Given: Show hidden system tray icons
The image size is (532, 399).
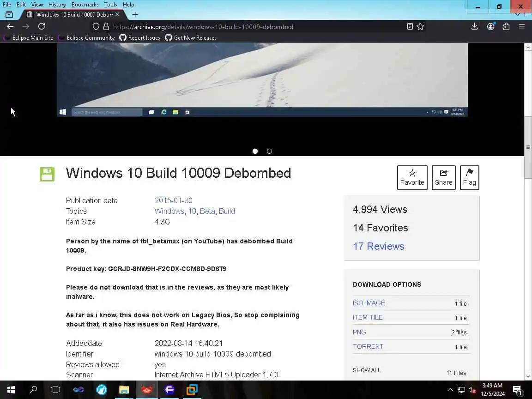Looking at the screenshot, I should [x=450, y=390].
